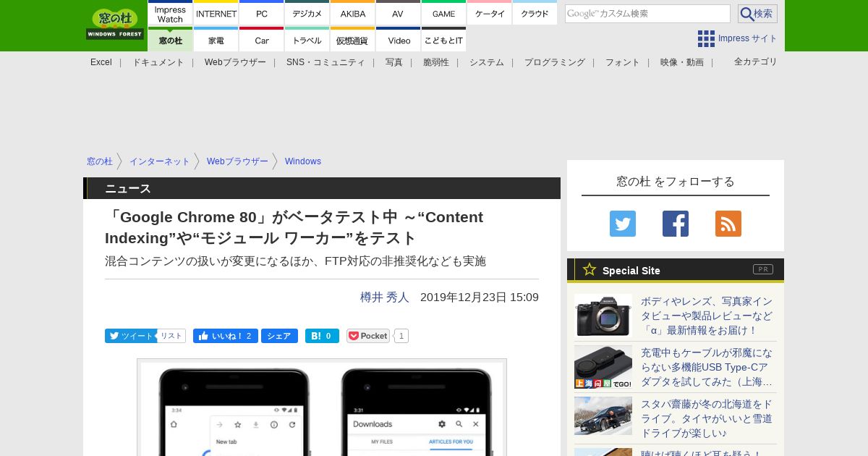Go to Webブラウザー breadcrumb
This screenshot has height=456, width=868.
click(x=237, y=161)
